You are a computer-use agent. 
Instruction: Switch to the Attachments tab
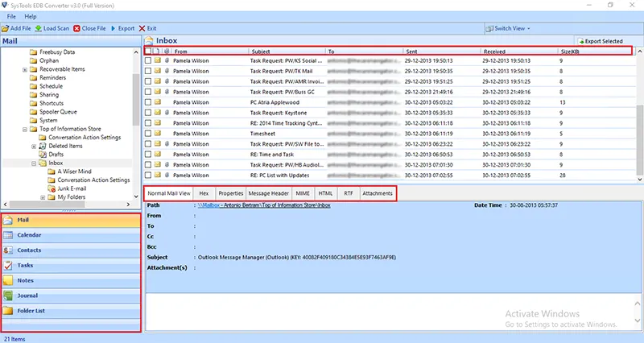pyautogui.click(x=378, y=193)
